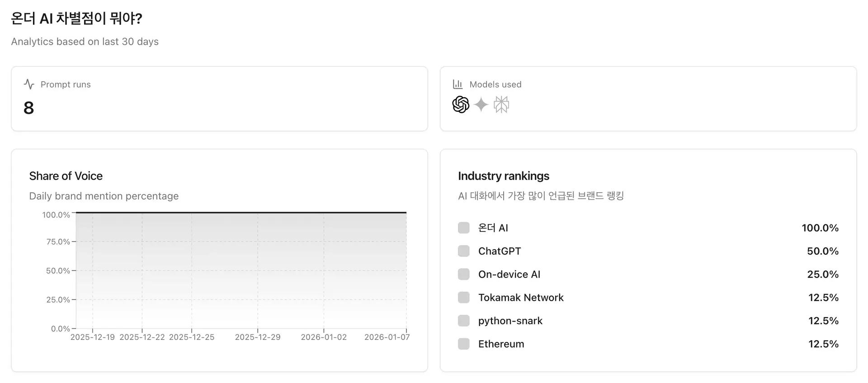
Task: Click the 온더 AI brand name in rankings
Action: pyautogui.click(x=493, y=228)
